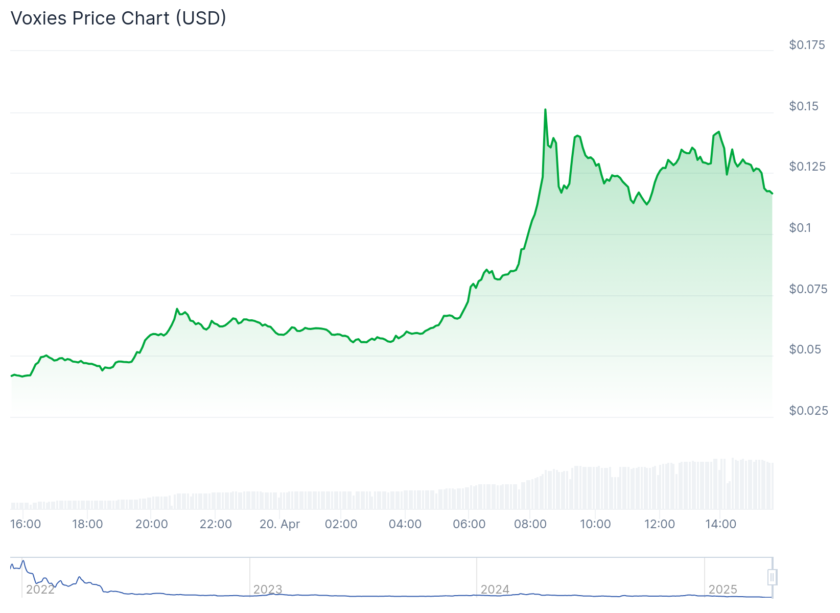Click the 12:00 time axis label
This screenshot has width=840, height=613.
click(x=659, y=523)
